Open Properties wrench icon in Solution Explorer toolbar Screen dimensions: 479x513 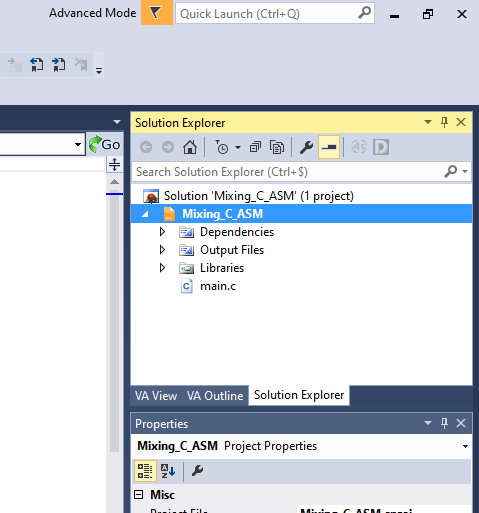click(x=306, y=147)
